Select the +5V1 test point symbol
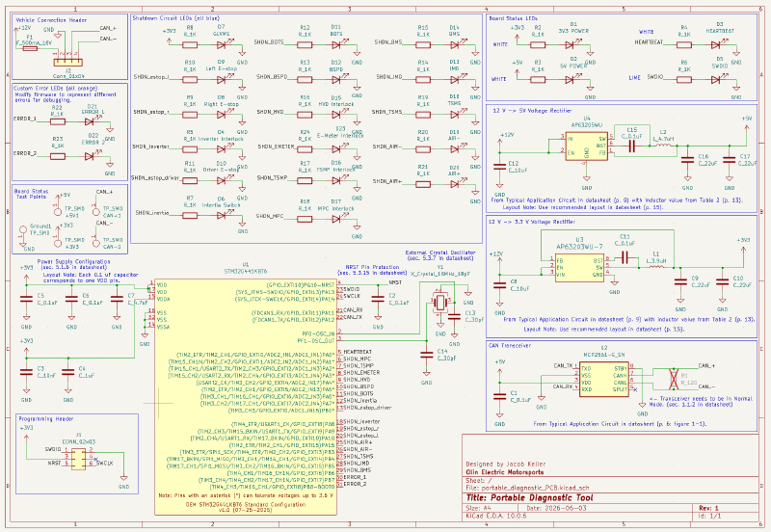Viewport: 771px width, 532px height. [x=58, y=210]
